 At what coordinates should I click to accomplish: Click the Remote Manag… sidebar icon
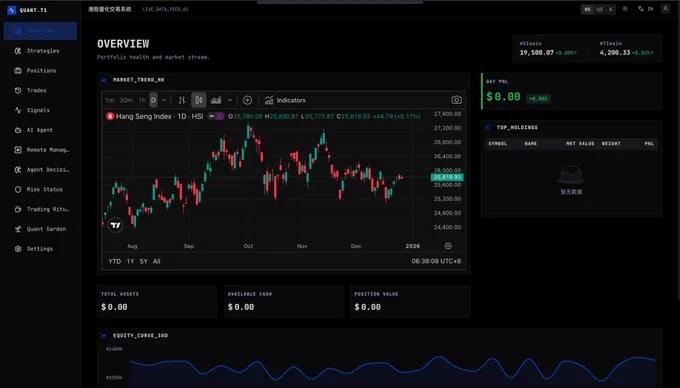coord(18,150)
